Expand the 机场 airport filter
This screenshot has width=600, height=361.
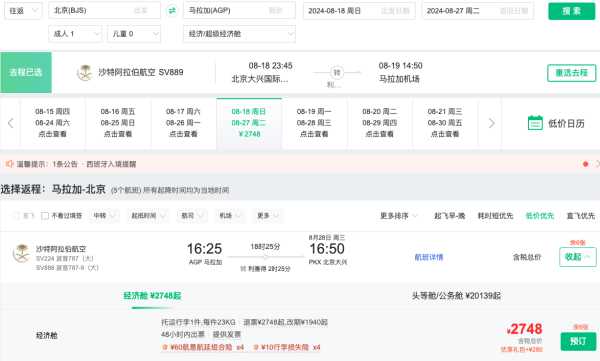(x=230, y=216)
